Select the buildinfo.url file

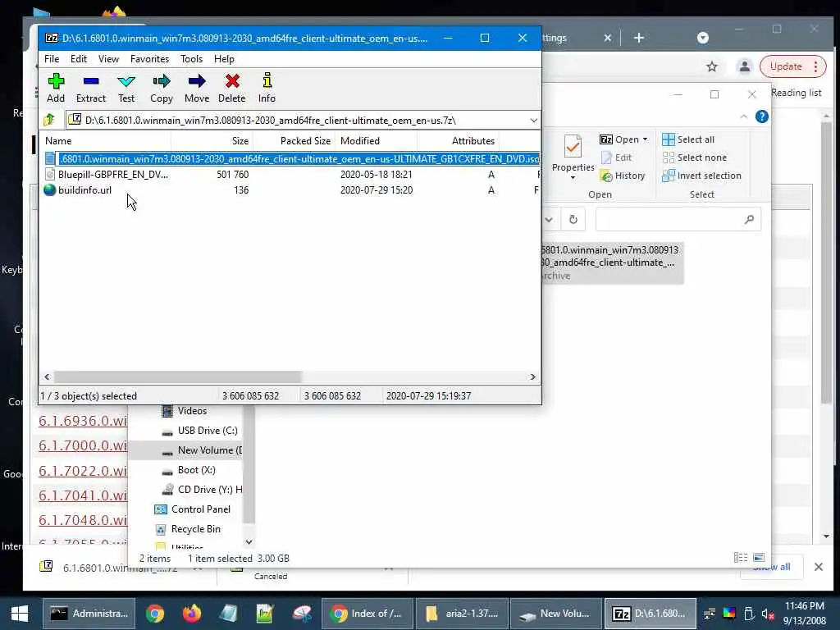pos(291,190)
